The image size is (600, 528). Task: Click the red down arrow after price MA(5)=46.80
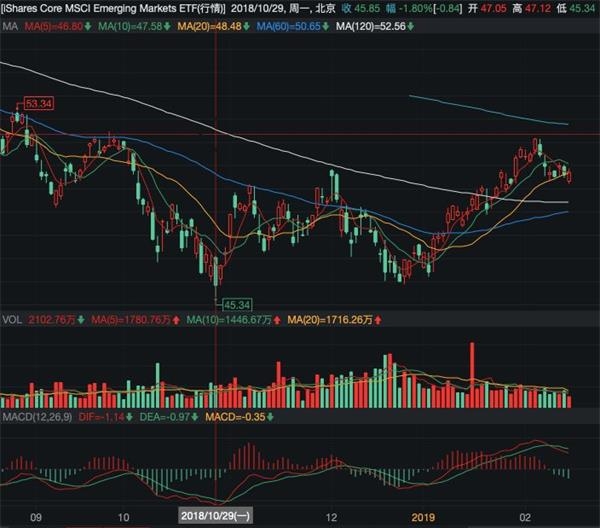click(x=84, y=25)
